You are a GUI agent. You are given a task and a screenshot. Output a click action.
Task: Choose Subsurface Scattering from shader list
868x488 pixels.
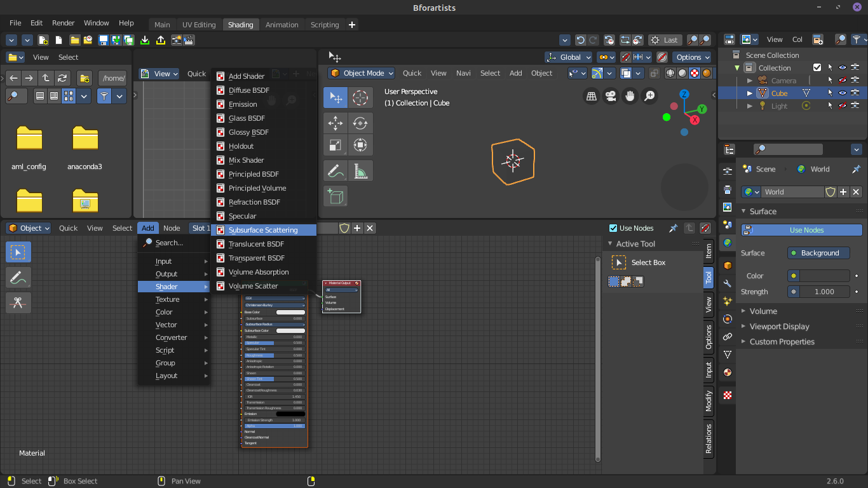click(263, 230)
